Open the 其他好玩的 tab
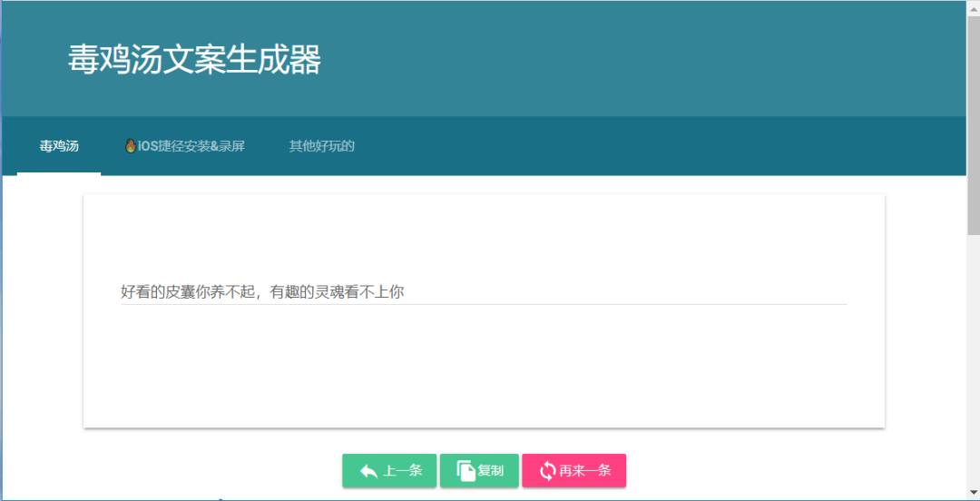This screenshot has width=980, height=501. pos(322,146)
